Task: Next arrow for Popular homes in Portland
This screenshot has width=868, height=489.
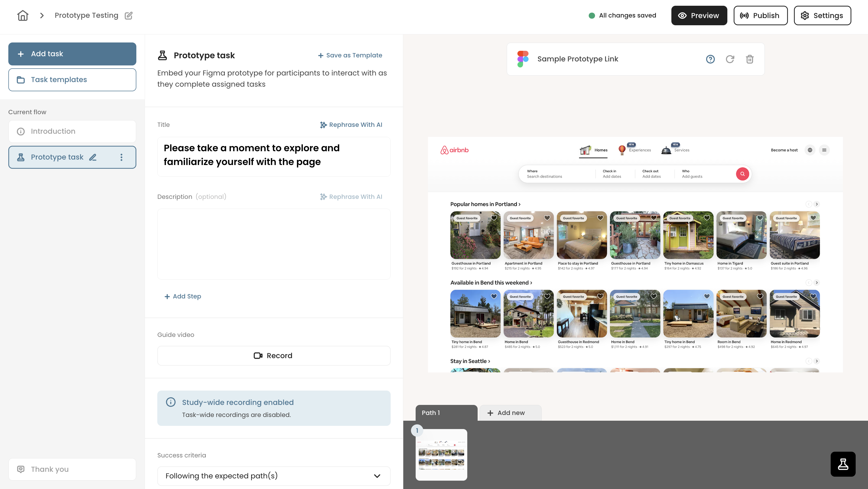Action: 817,204
